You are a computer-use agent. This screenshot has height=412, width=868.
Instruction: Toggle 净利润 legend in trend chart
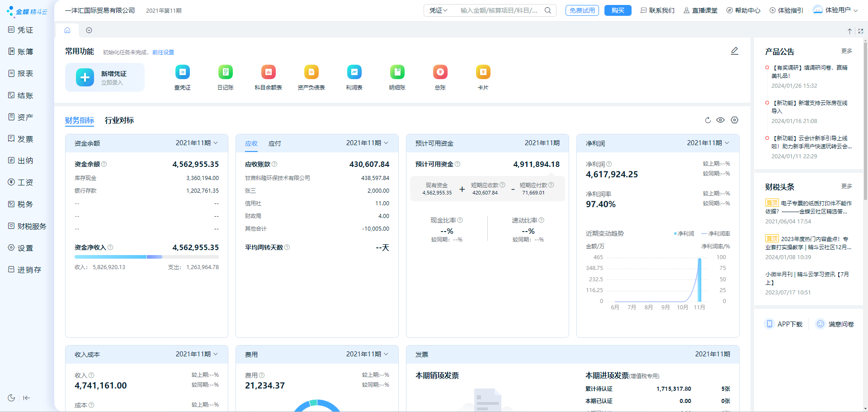(x=684, y=234)
